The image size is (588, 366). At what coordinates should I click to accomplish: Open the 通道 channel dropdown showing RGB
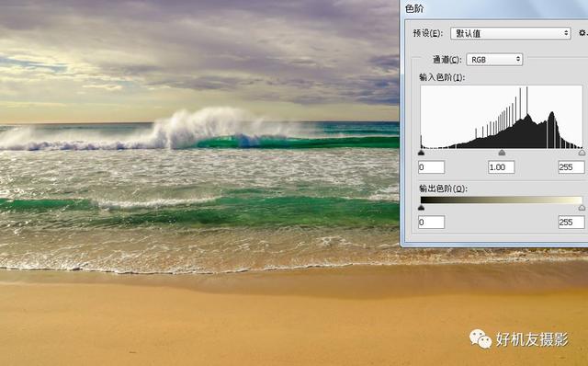tap(494, 59)
